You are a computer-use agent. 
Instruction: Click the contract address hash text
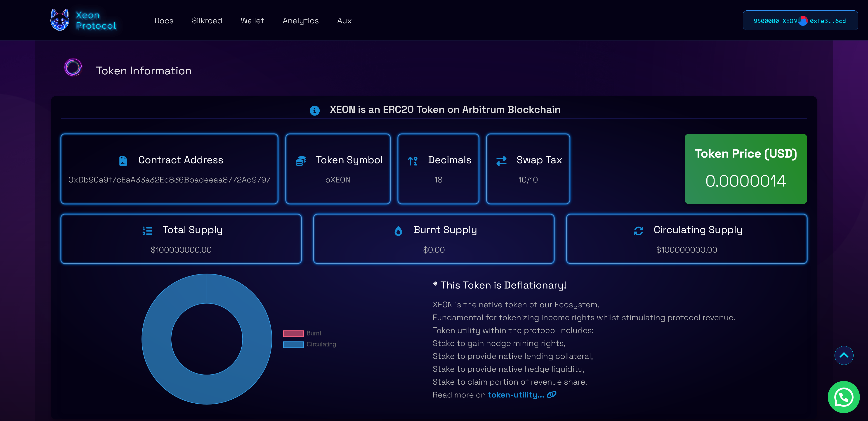coord(169,180)
